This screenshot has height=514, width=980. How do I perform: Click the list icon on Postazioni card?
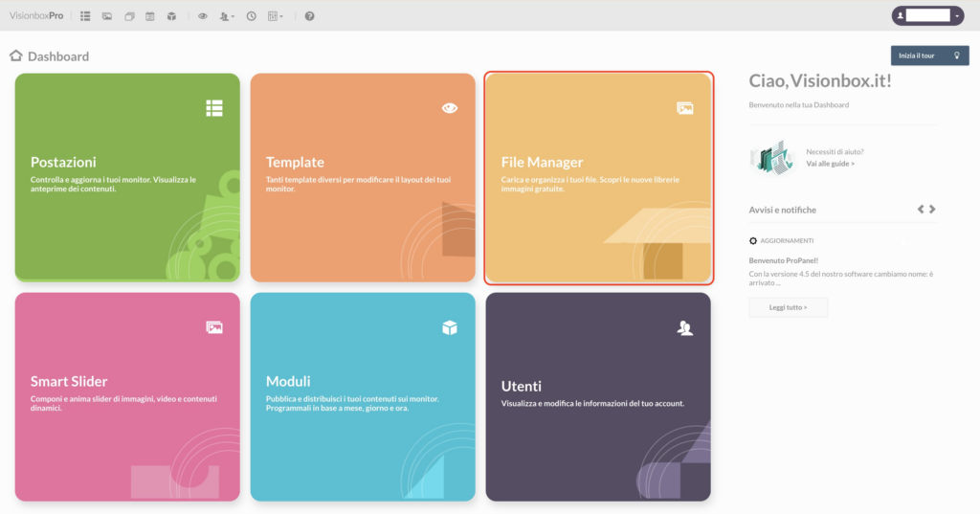click(x=214, y=108)
